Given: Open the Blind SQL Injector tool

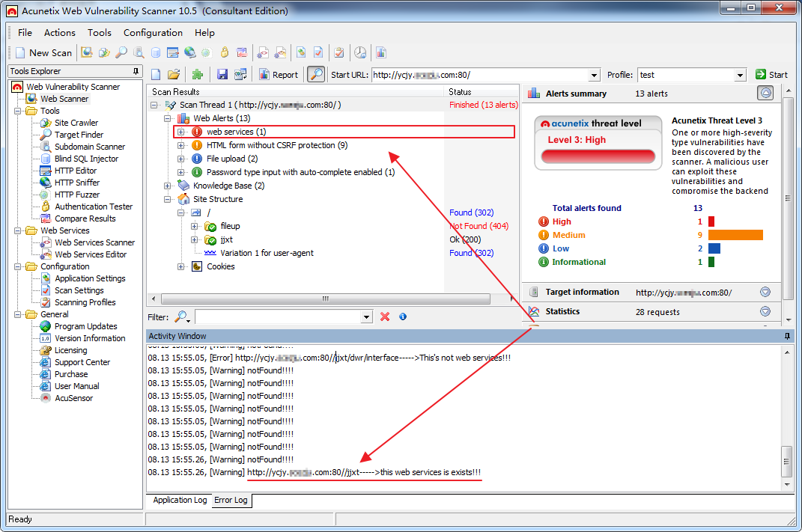Looking at the screenshot, I should pyautogui.click(x=86, y=159).
